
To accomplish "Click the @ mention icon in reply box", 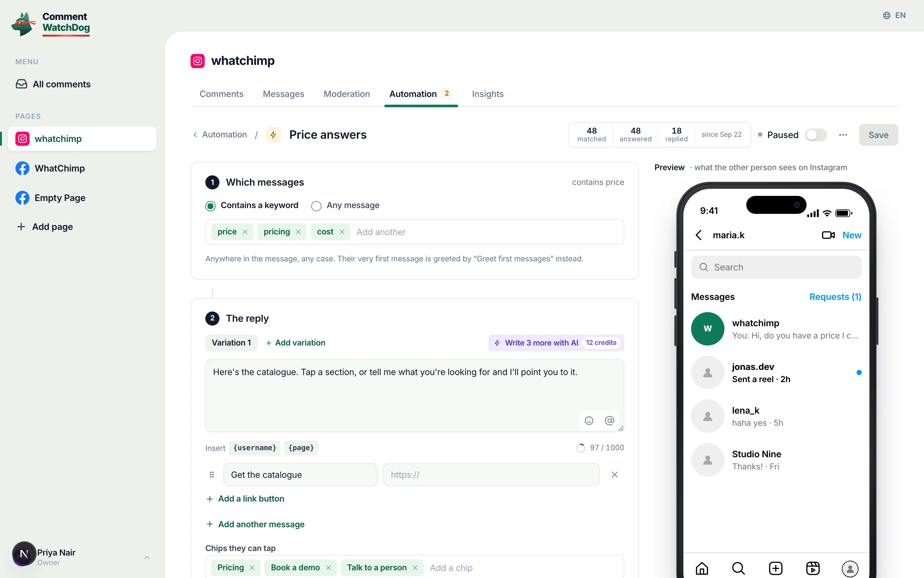I will click(609, 421).
